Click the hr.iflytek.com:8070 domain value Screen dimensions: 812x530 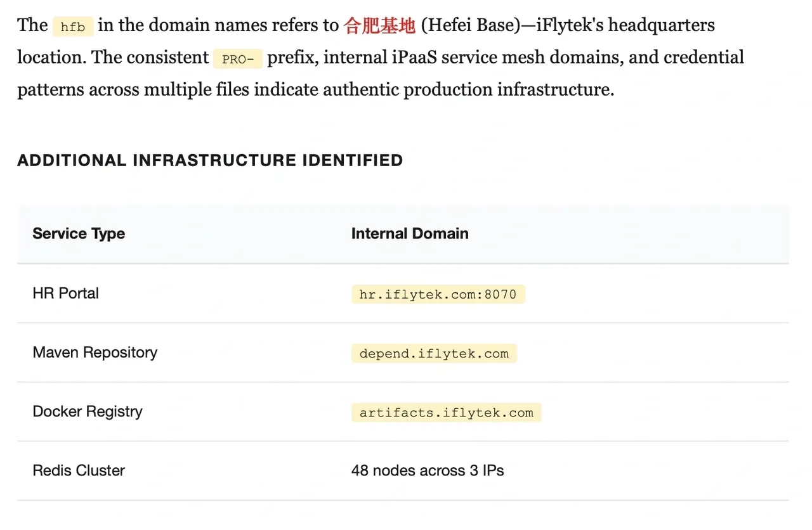pyautogui.click(x=438, y=294)
